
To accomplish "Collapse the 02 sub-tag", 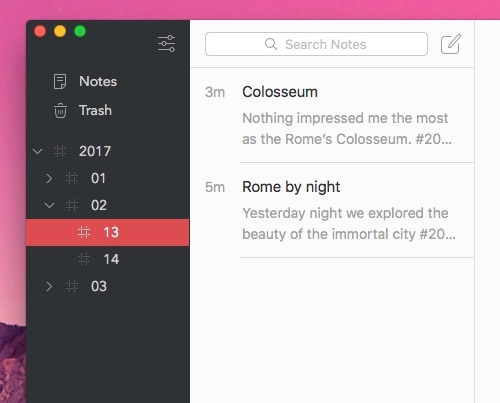I will (49, 205).
